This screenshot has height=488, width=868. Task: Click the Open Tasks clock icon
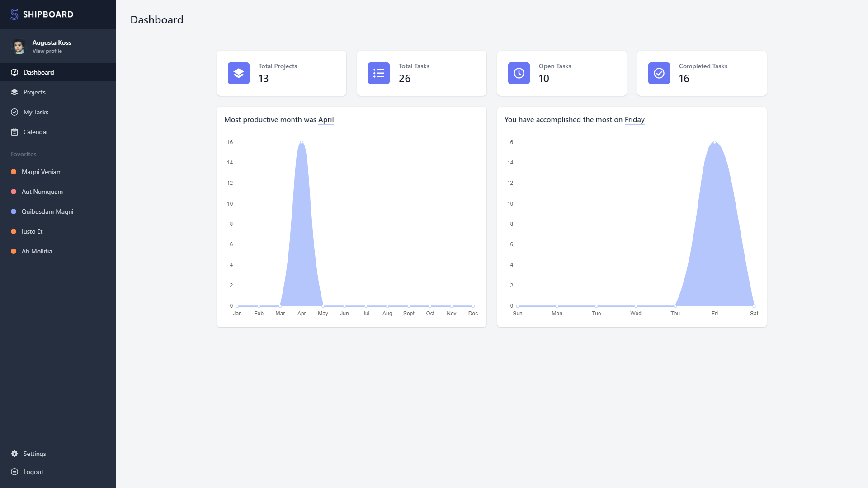click(519, 73)
